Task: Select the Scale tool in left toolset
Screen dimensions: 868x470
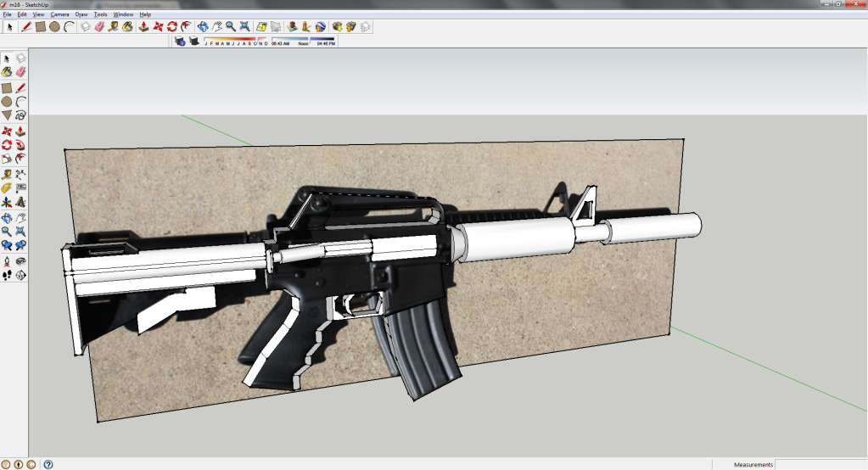Action: click(x=7, y=159)
